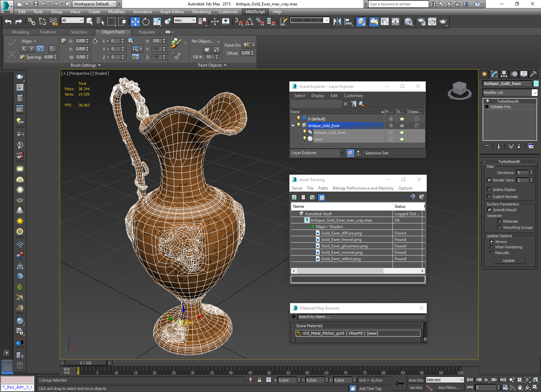The height and width of the screenshot is (392, 541).
Task: Toggle the selection lock padlock icon
Action: pos(259,380)
